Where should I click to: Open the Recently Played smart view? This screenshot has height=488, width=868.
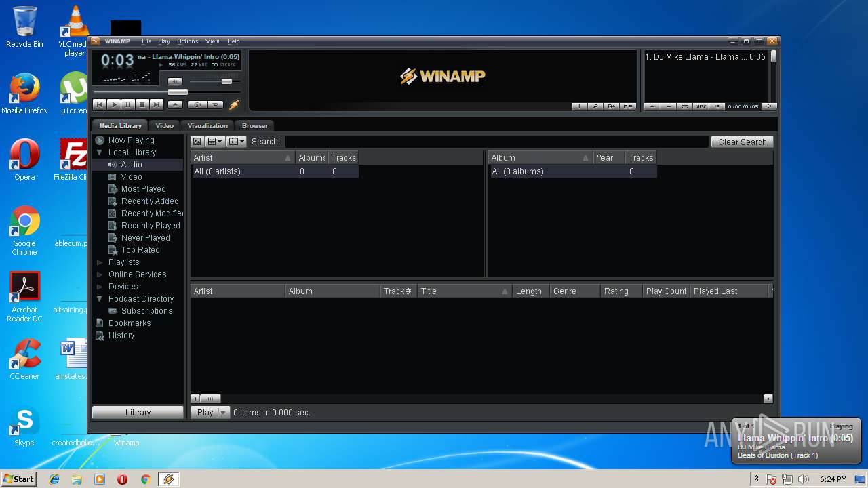[151, 226]
